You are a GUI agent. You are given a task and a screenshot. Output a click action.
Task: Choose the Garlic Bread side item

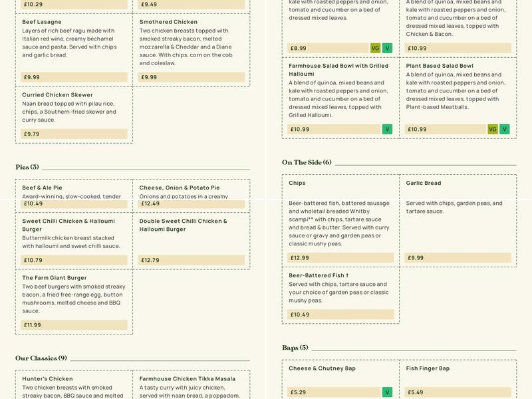(424, 183)
